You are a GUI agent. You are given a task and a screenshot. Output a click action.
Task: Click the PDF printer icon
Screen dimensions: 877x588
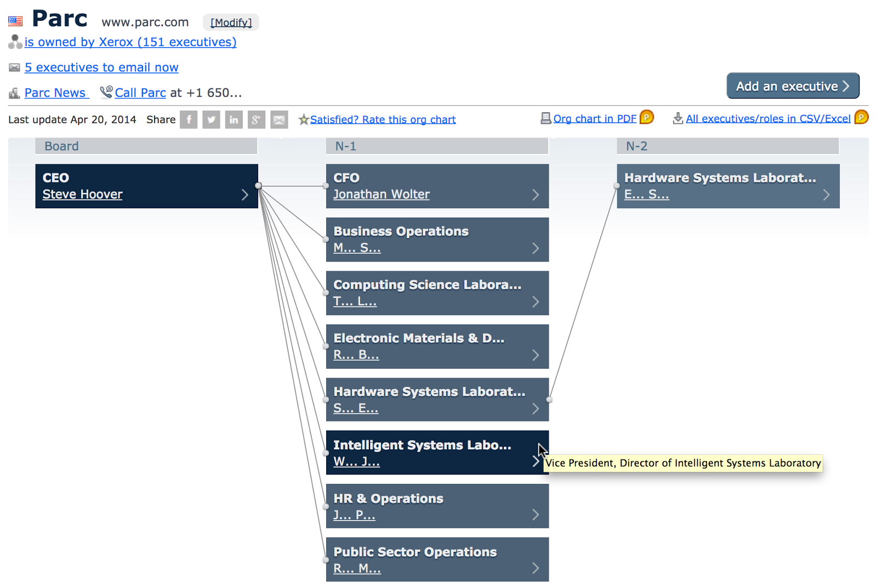546,118
